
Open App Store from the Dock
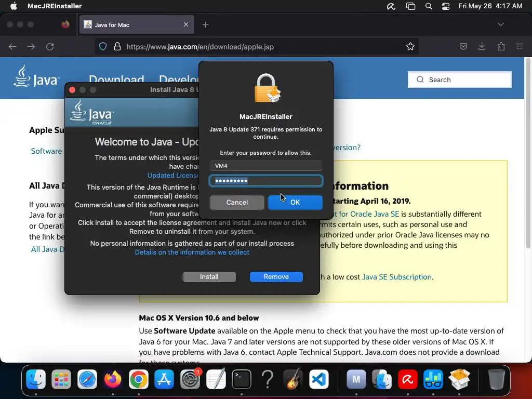tap(164, 379)
